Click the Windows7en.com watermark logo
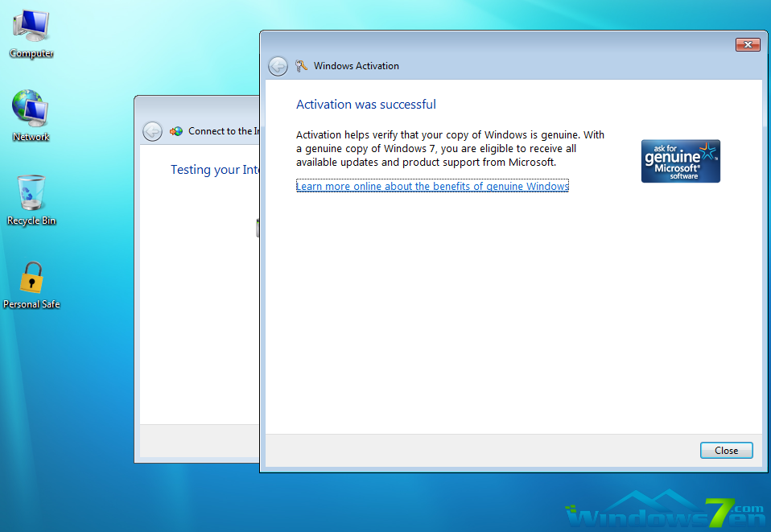The height and width of the screenshot is (532, 771). coord(664,512)
